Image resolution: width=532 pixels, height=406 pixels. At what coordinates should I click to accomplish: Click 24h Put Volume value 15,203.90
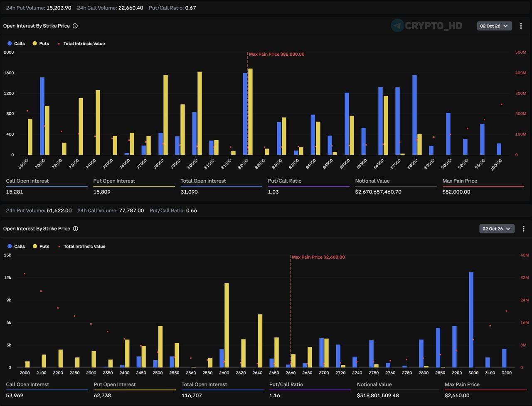(59, 8)
